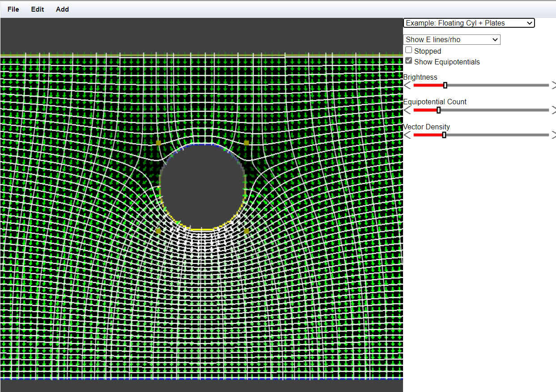The height and width of the screenshot is (392, 556).
Task: Click the Vector Density decrease left arrow
Action: point(407,135)
